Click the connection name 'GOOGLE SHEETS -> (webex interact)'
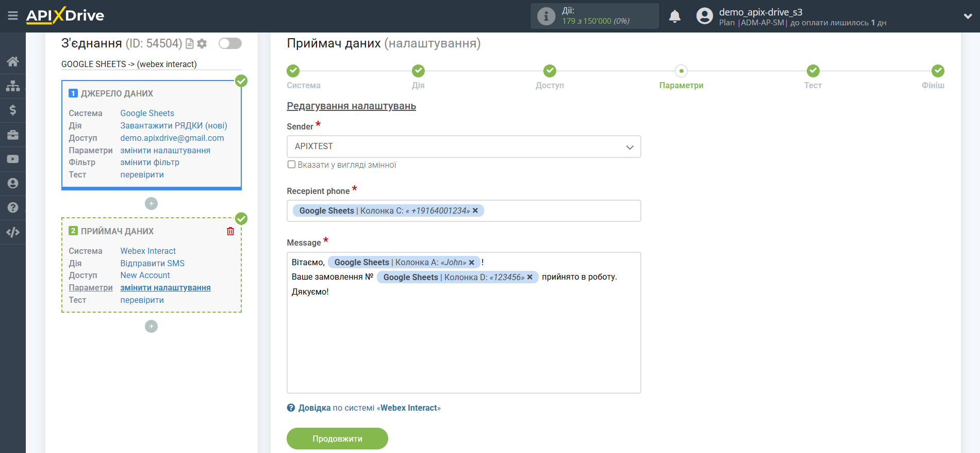The height and width of the screenshot is (453, 980). (129, 64)
